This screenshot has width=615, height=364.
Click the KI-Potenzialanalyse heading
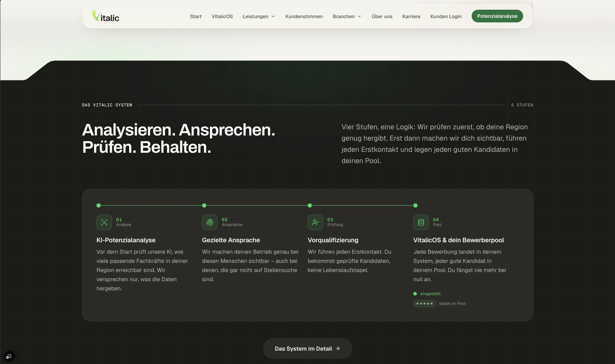click(126, 240)
